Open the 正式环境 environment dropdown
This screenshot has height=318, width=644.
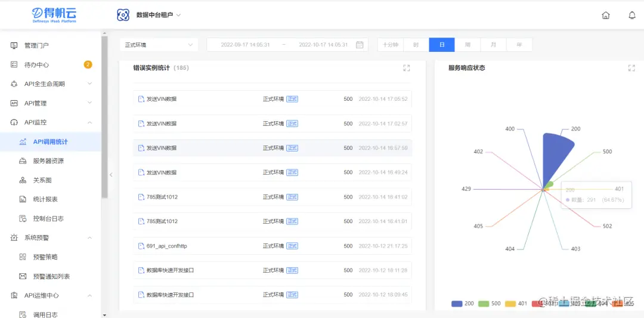[x=159, y=45]
